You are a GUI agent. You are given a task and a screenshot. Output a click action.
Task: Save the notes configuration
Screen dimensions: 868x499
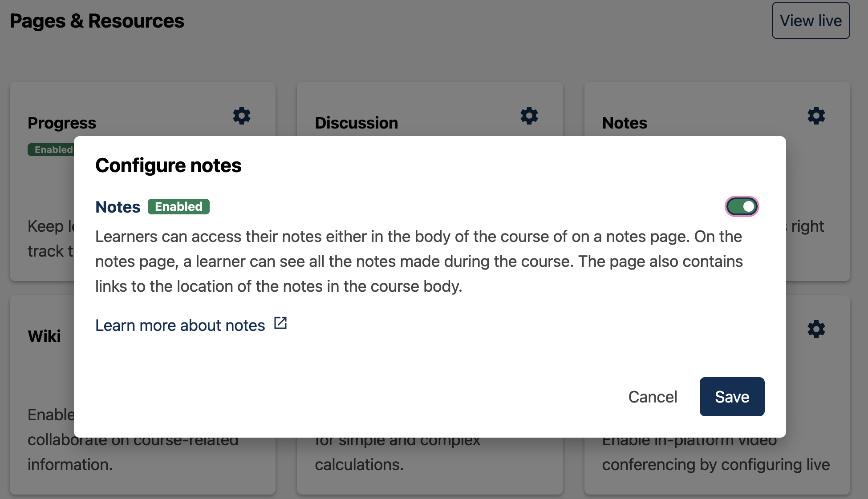pyautogui.click(x=732, y=397)
